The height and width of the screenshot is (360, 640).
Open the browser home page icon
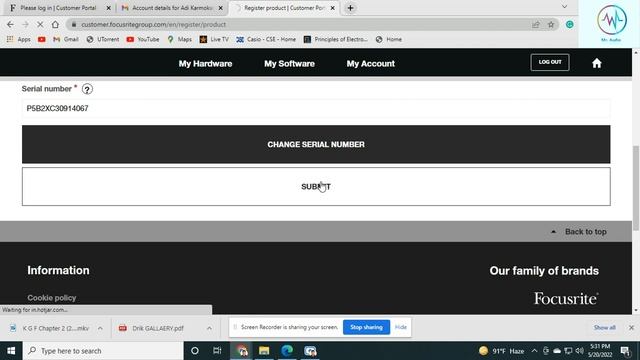pyautogui.click(x=55, y=24)
